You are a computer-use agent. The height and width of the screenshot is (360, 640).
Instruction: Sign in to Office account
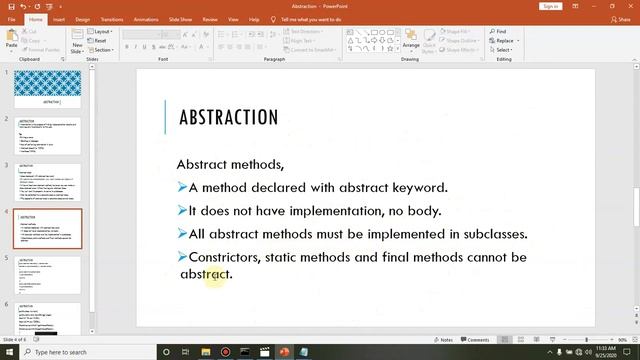[x=551, y=7]
